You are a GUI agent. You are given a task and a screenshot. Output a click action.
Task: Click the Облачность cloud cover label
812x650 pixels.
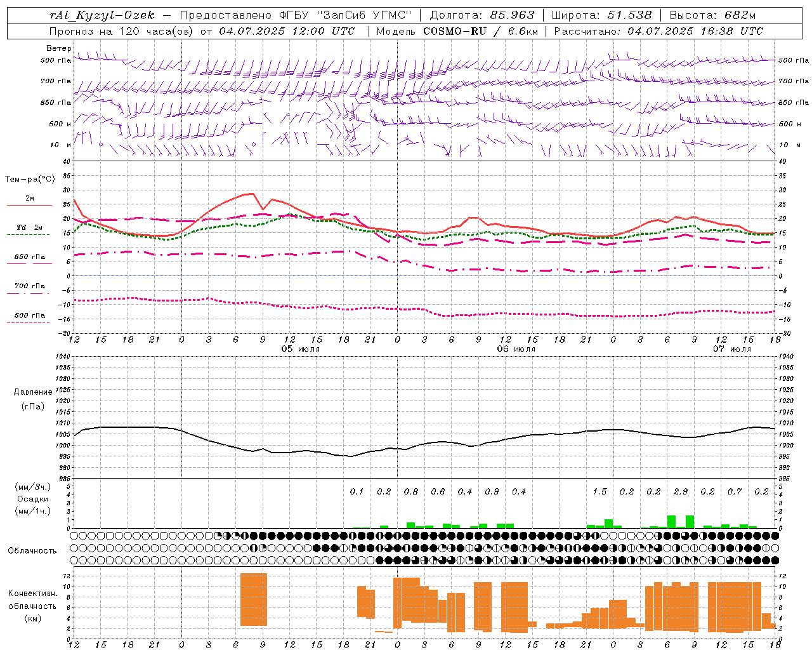coord(32,550)
